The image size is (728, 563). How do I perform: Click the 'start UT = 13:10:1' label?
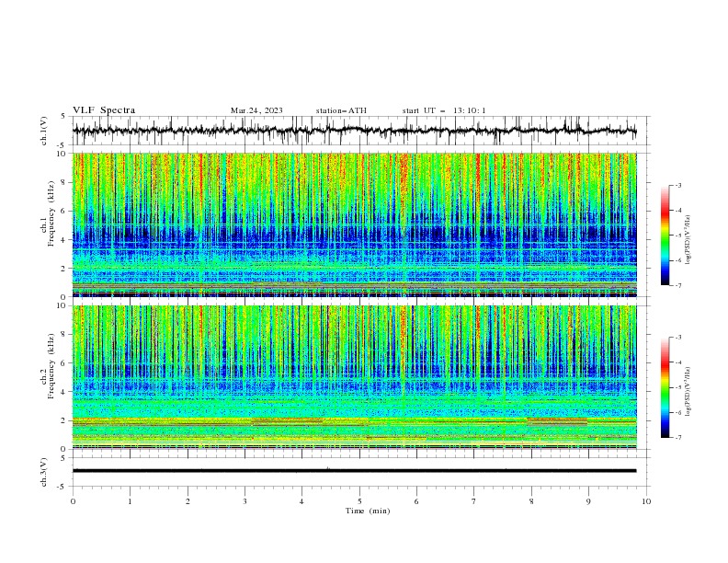point(444,110)
